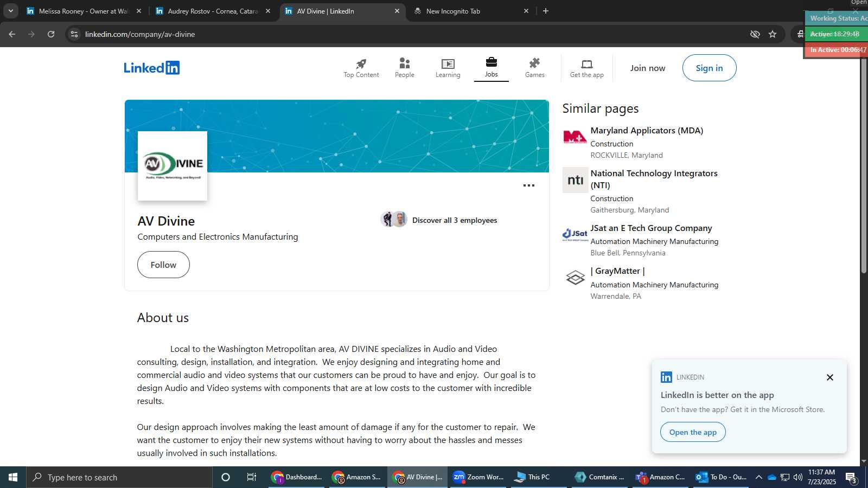Open the three-dot more options menu

click(529, 185)
